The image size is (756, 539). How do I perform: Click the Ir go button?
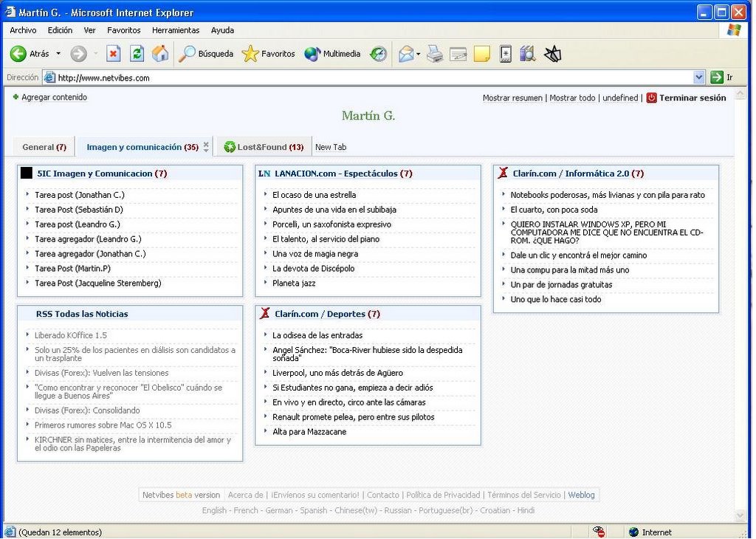pyautogui.click(x=722, y=77)
